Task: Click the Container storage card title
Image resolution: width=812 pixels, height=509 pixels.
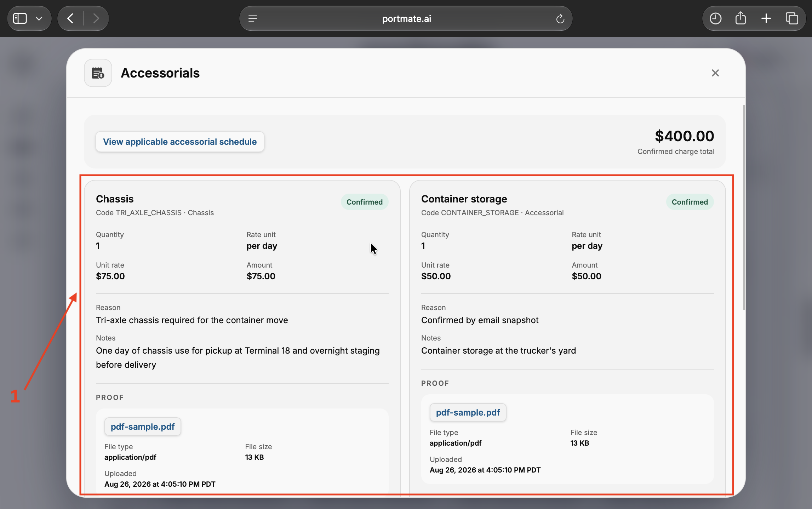Action: pos(464,199)
